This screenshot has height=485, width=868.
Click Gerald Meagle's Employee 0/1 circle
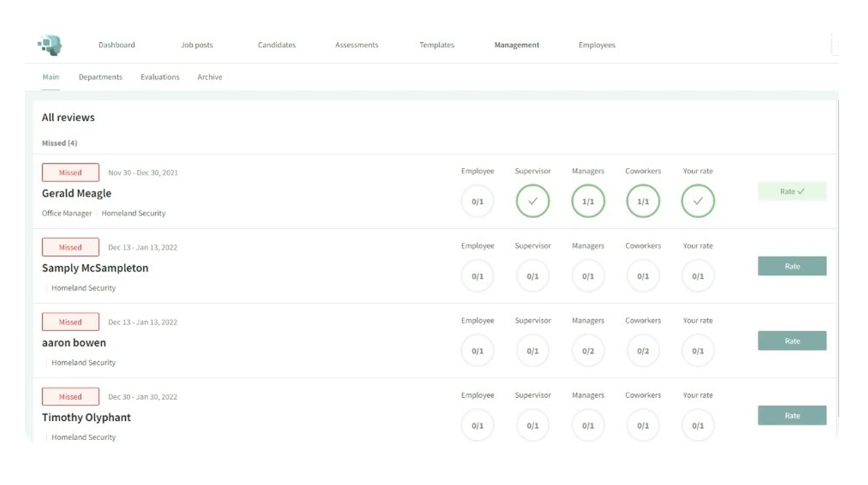[478, 201]
